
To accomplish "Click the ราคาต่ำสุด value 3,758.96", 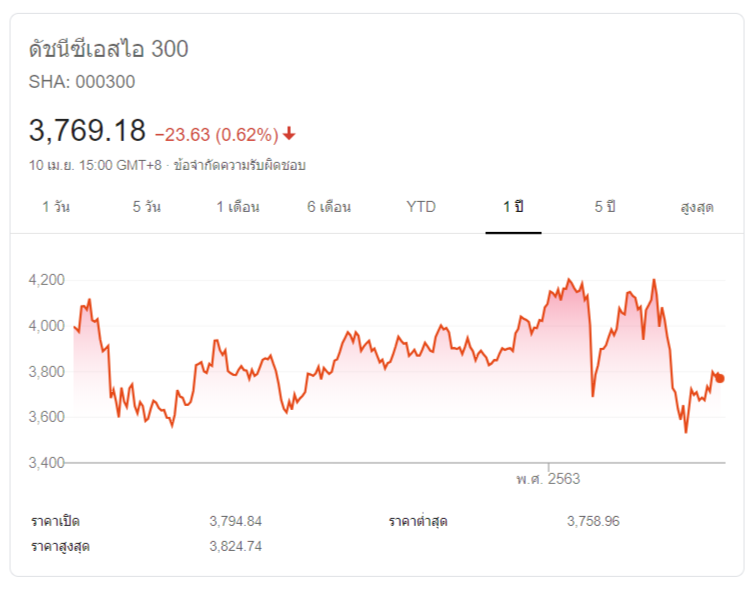I will pos(593,521).
